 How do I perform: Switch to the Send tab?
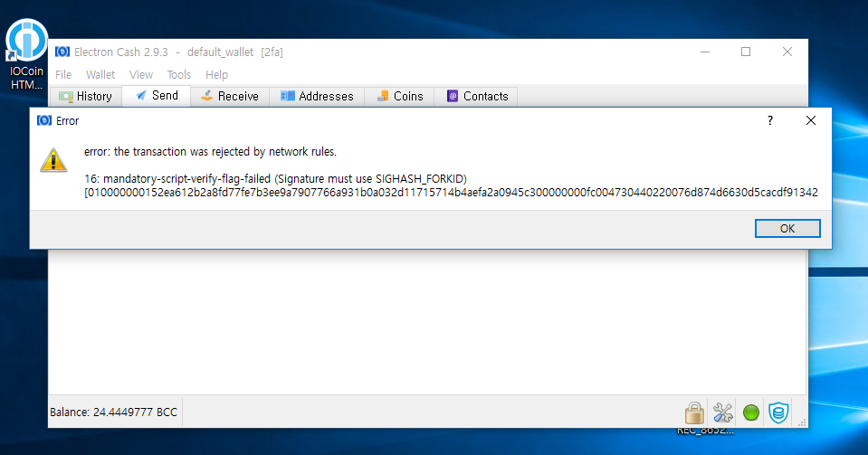[157, 96]
